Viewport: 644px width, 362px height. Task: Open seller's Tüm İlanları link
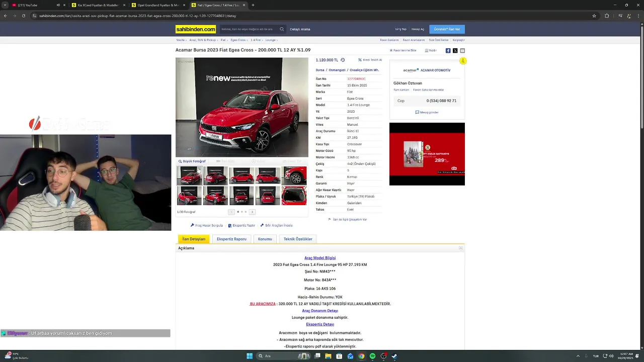pos(401,89)
